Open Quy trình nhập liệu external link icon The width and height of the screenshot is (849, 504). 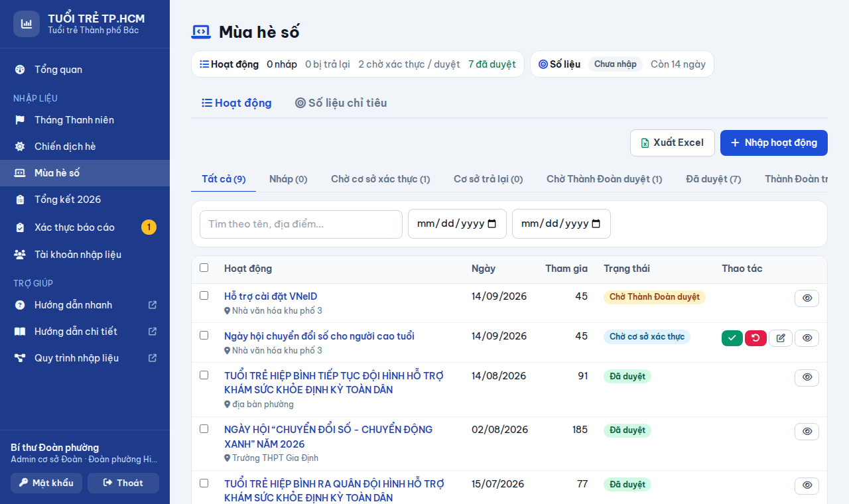pyautogui.click(x=153, y=358)
